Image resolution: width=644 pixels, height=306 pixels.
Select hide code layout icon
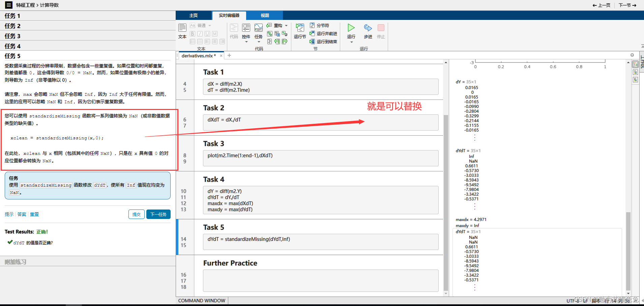click(x=636, y=80)
